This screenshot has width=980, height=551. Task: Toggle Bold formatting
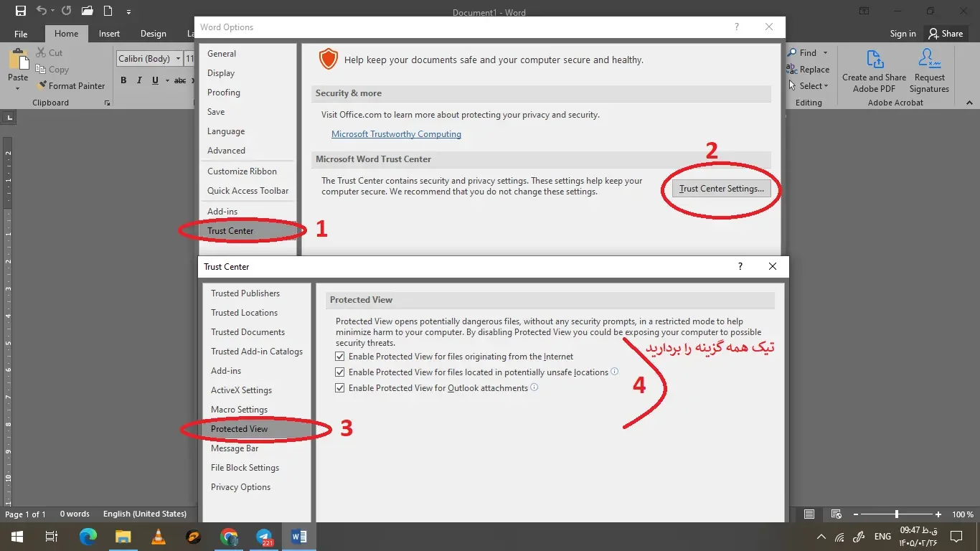pos(123,80)
